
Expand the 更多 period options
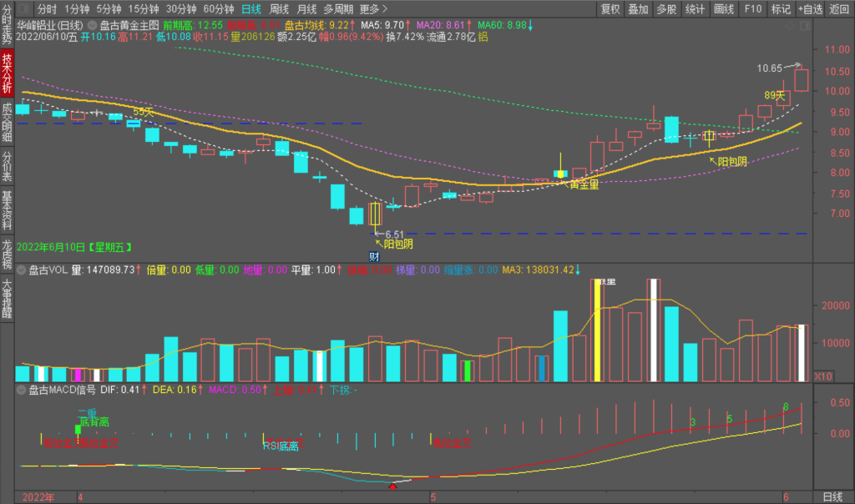click(x=372, y=9)
